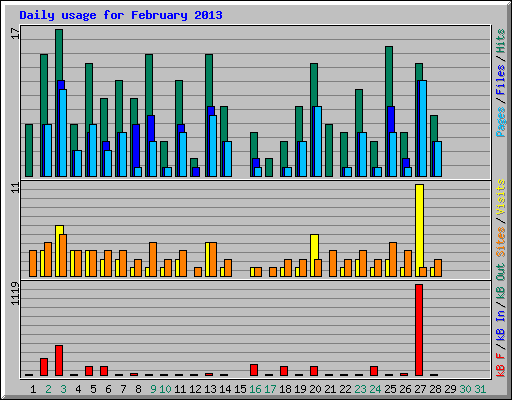Click green day label '16' on the x-axis
Viewport: 512px width, 400px height.
coord(255,389)
